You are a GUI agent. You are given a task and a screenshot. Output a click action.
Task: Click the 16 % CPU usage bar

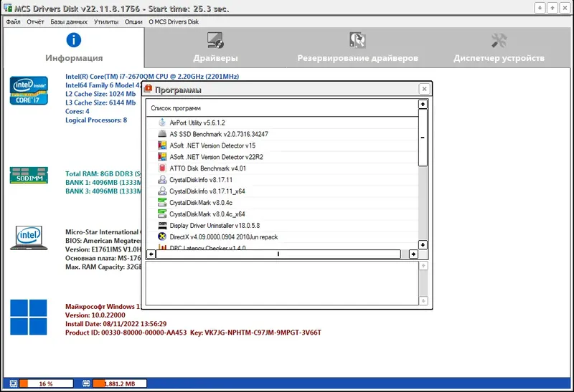tap(46, 383)
